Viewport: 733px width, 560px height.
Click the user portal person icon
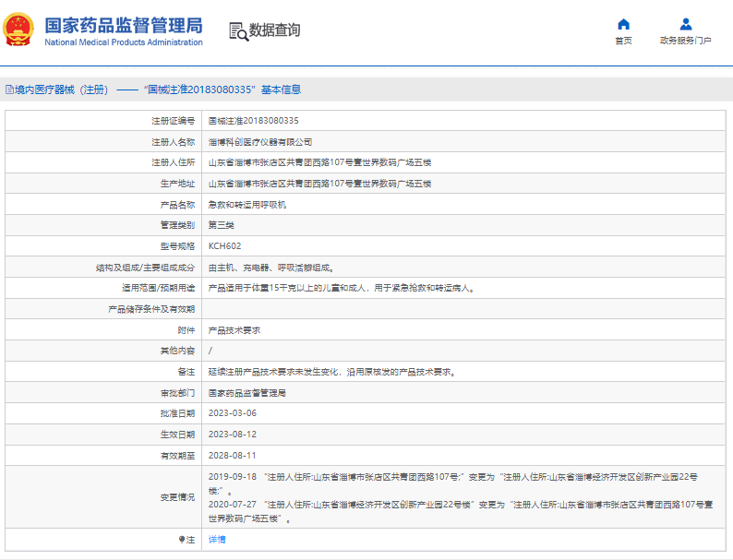point(685,24)
